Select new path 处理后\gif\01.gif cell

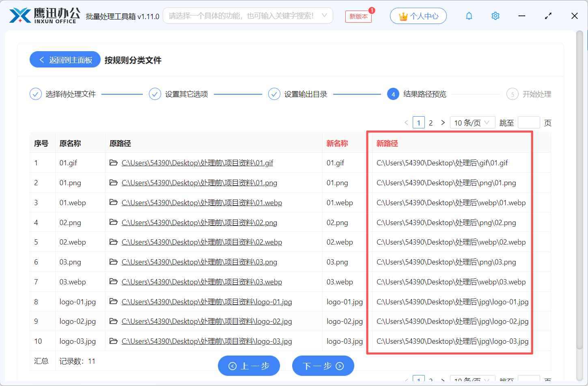coord(442,163)
